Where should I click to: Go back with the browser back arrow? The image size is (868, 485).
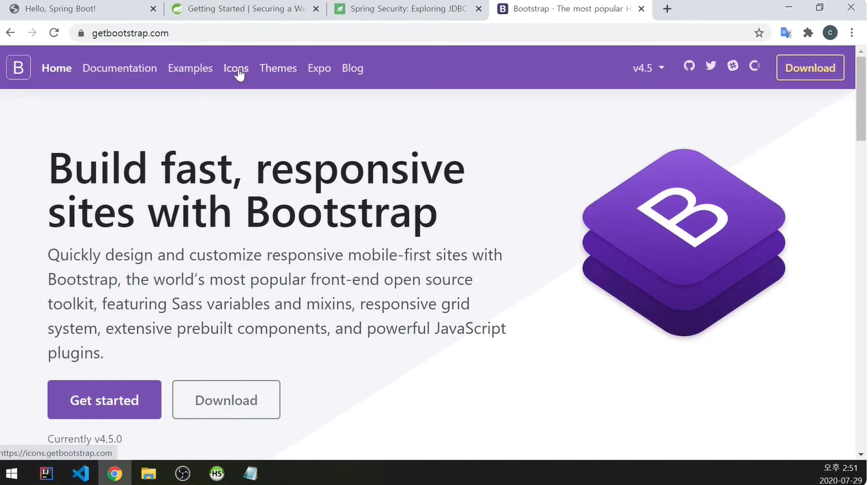(10, 33)
